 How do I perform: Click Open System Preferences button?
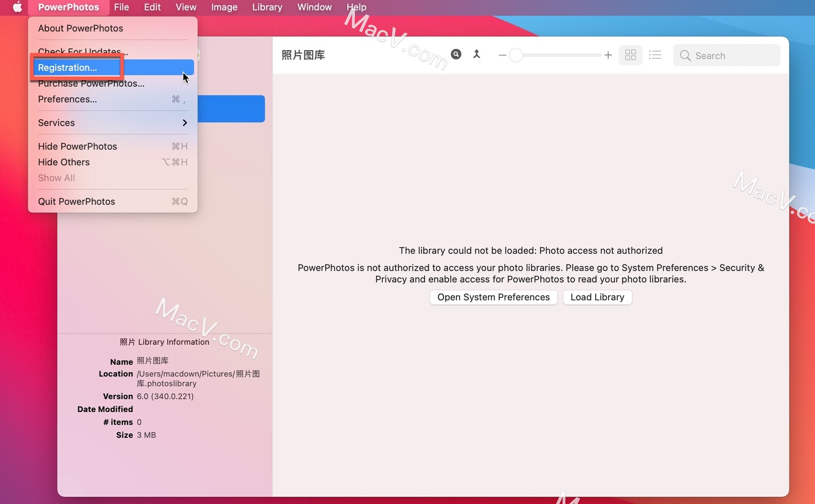[x=494, y=297]
